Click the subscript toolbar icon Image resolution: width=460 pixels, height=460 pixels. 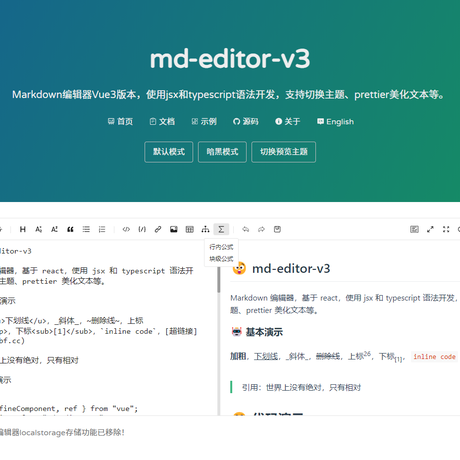(38, 229)
